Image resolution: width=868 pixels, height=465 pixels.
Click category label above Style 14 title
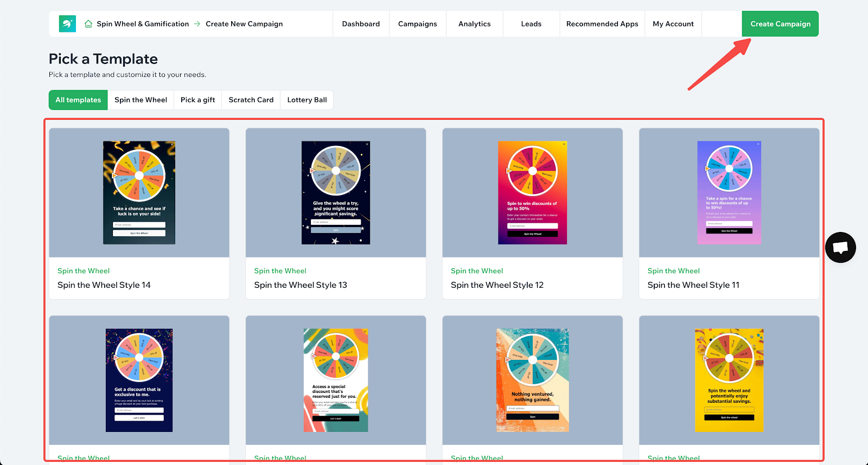click(x=84, y=271)
